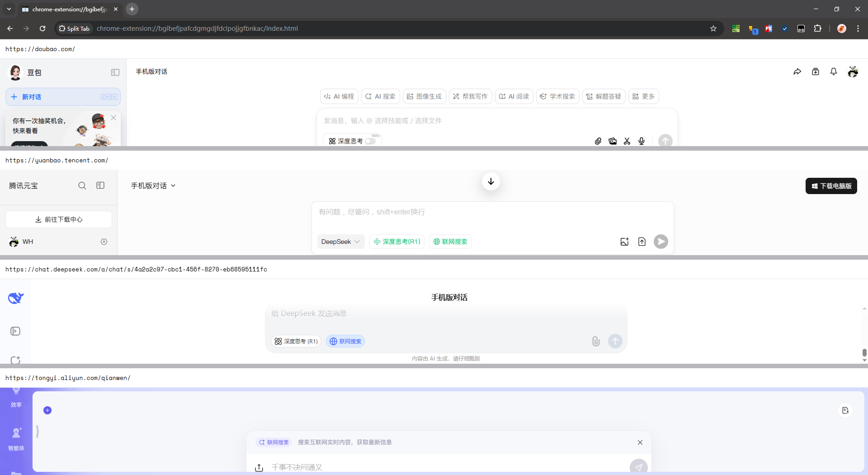
Task: Enable 联网搜索 in DeepSeek
Action: click(x=345, y=341)
